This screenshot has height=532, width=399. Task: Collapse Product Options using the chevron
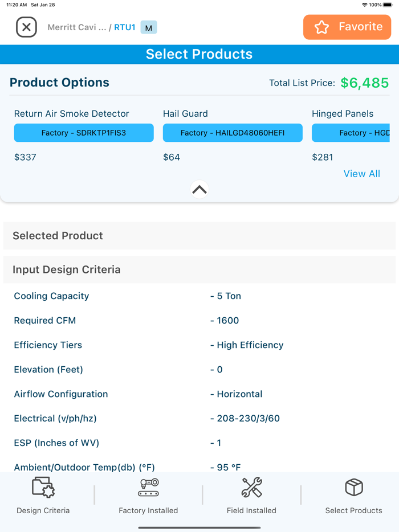point(199,189)
